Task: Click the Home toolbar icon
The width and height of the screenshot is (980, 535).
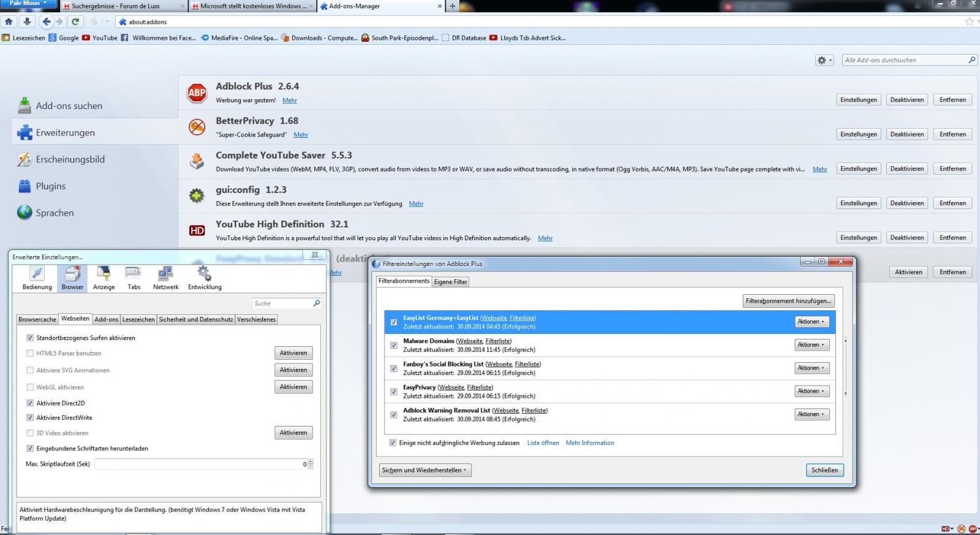Action: tap(9, 21)
